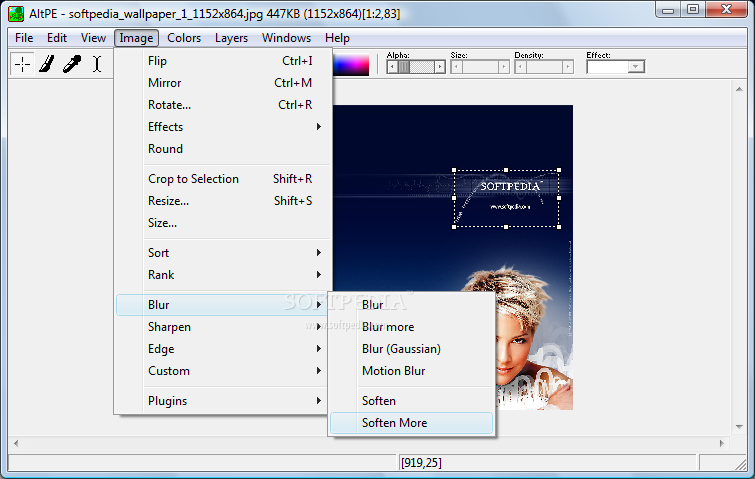The height and width of the screenshot is (479, 755).
Task: Click the highlighted Blur parent menu item
Action: coord(222,305)
